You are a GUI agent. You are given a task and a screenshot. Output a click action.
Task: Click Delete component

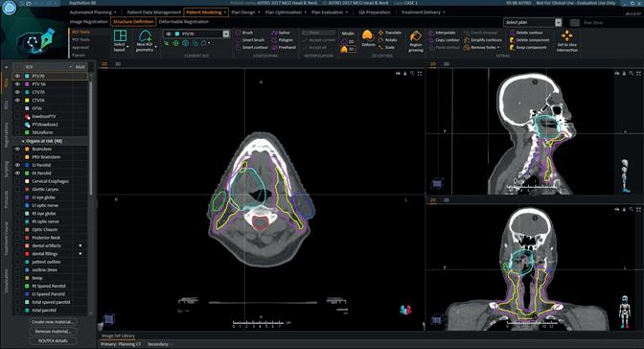pyautogui.click(x=529, y=40)
